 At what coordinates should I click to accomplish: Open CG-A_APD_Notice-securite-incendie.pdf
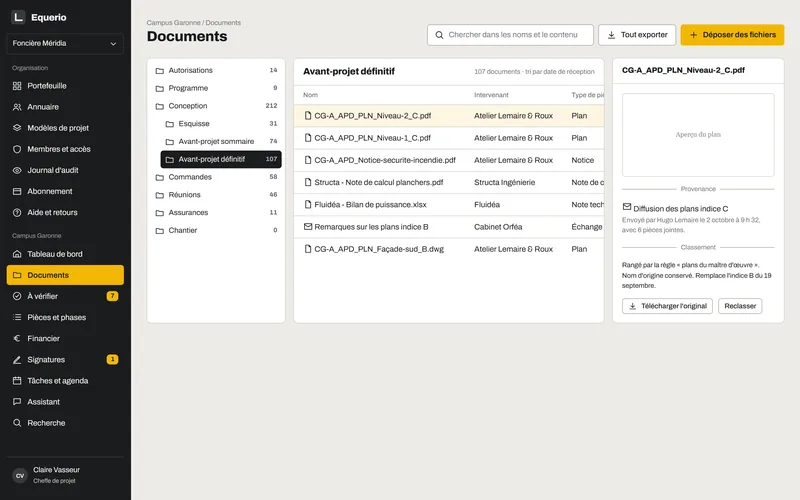(385, 160)
